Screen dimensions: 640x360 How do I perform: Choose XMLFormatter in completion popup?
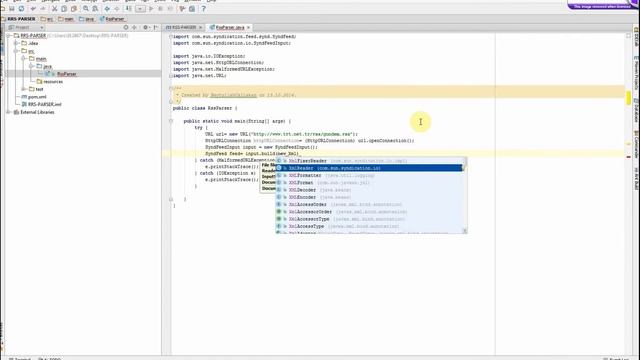pyautogui.click(x=369, y=176)
